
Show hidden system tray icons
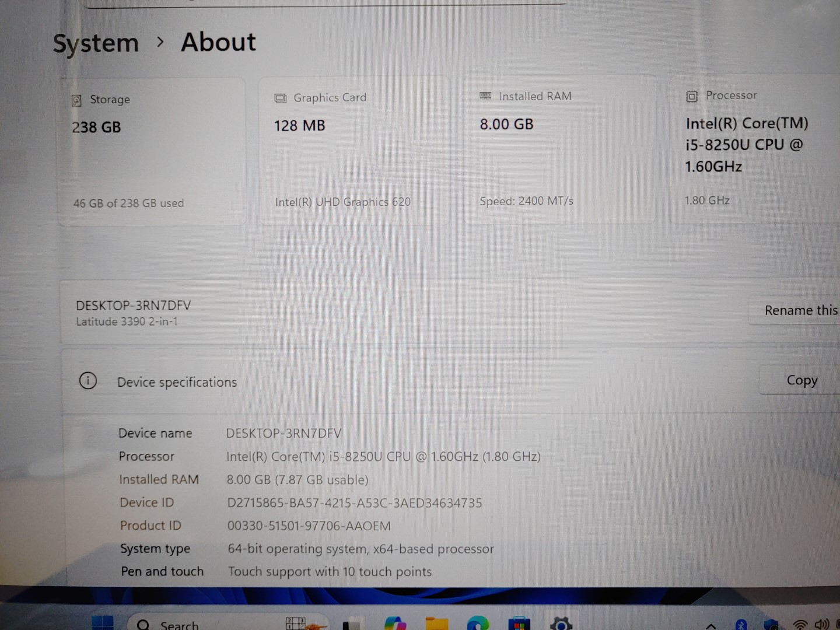711,626
